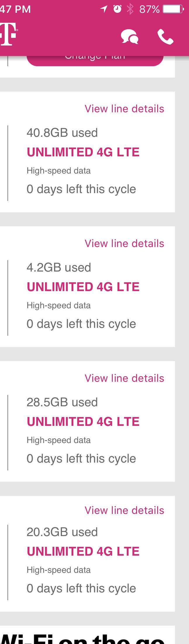View line details for 20.3GB line
This screenshot has width=189, height=644.
click(x=124, y=510)
